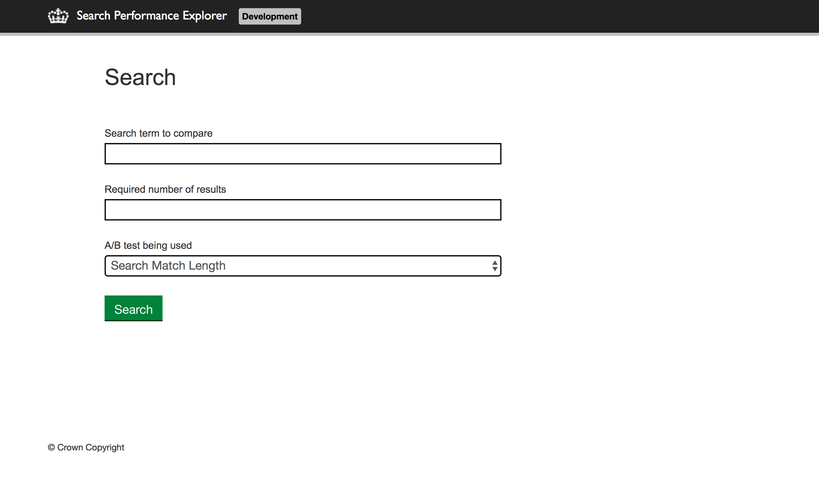Click the Search term to compare label
This screenshot has width=819, height=504.
[158, 133]
